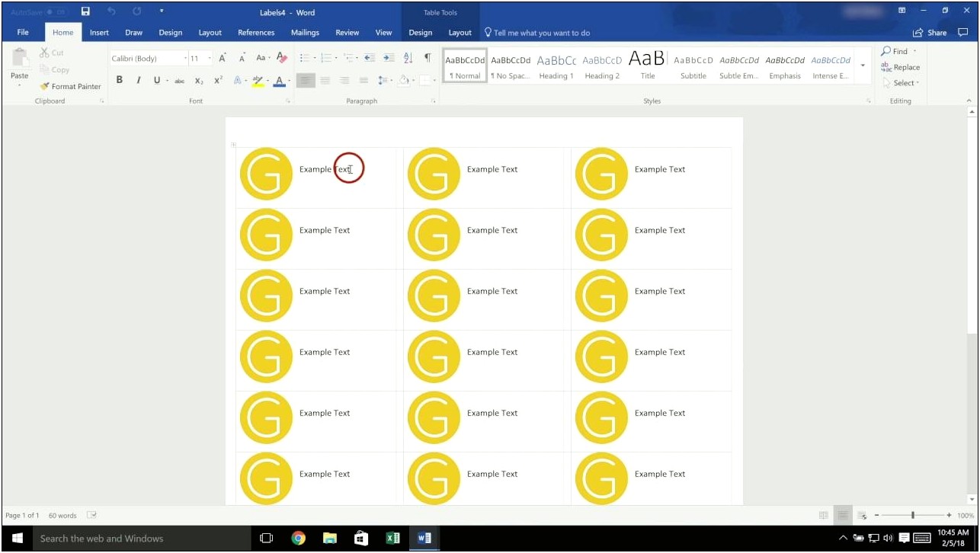Toggle Bold formatting
Screen dimensions: 980x553
[x=120, y=80]
